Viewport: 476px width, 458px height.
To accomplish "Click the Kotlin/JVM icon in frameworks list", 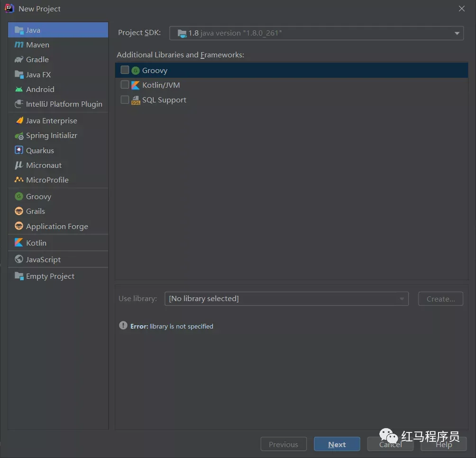I will (x=136, y=85).
